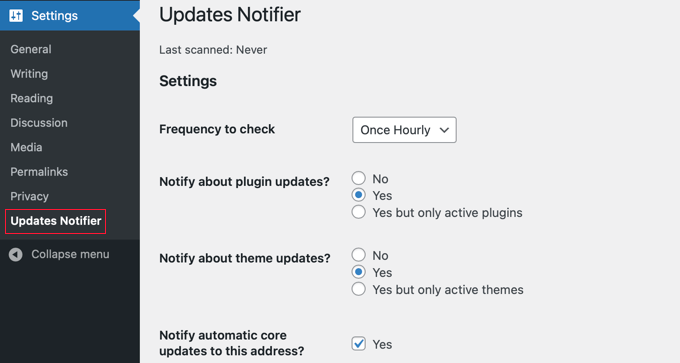
Task: Select Yes for theme update notifications
Action: coord(359,272)
